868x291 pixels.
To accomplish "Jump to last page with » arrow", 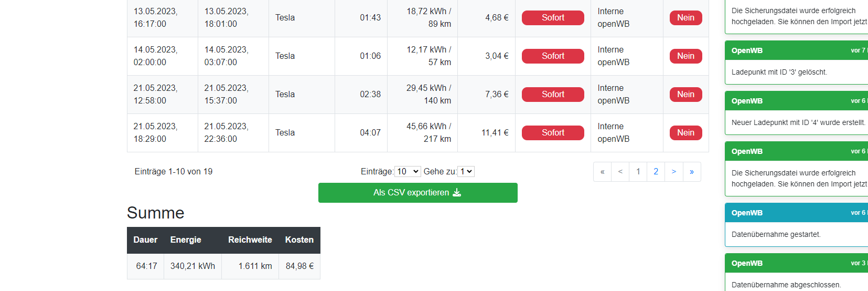I will (692, 172).
